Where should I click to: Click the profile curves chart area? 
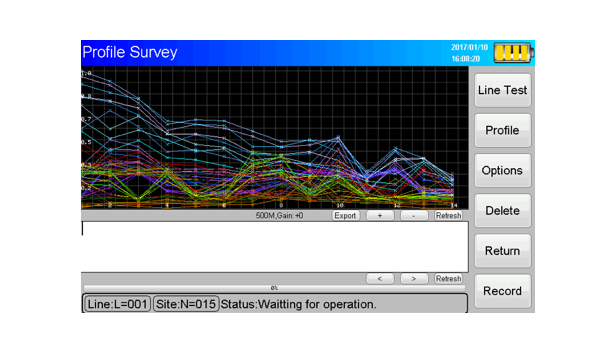coord(275,138)
